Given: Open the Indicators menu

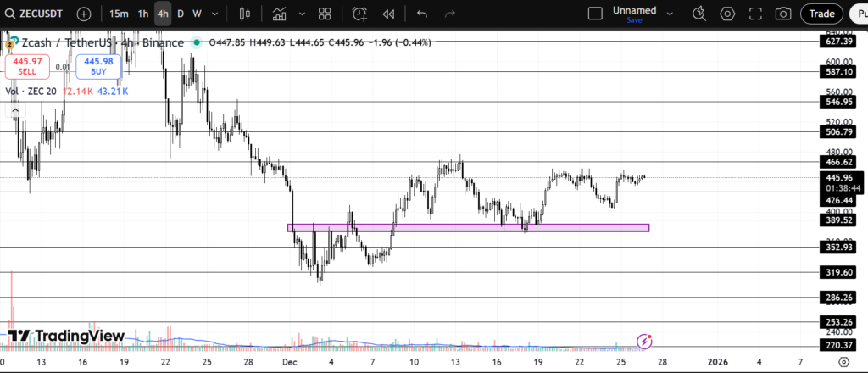Looking at the screenshot, I should tap(280, 14).
